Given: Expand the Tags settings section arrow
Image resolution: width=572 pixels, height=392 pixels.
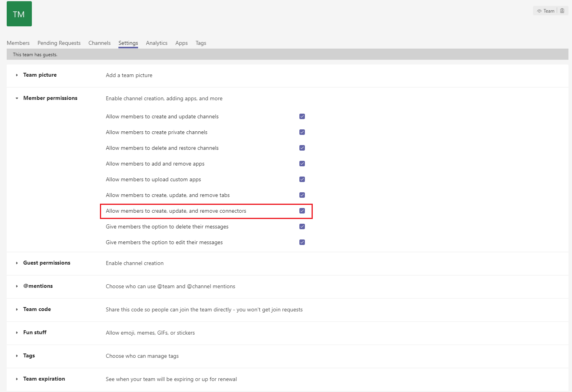Looking at the screenshot, I should 17,356.
